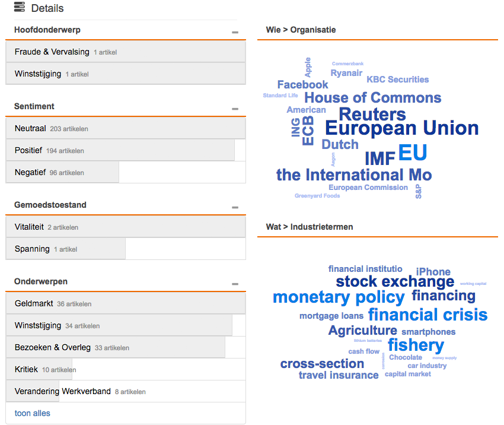Select the Spanning mood row
This screenshot has height=425, width=504.
[126, 249]
